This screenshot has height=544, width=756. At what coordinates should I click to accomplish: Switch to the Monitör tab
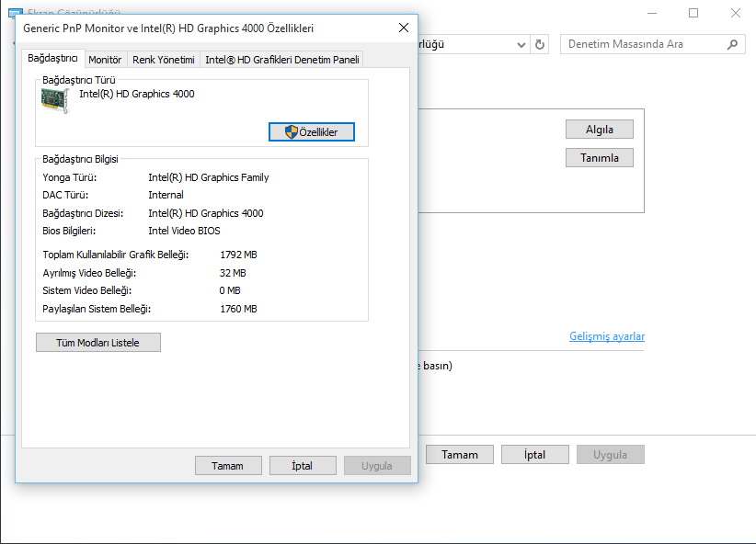105,60
